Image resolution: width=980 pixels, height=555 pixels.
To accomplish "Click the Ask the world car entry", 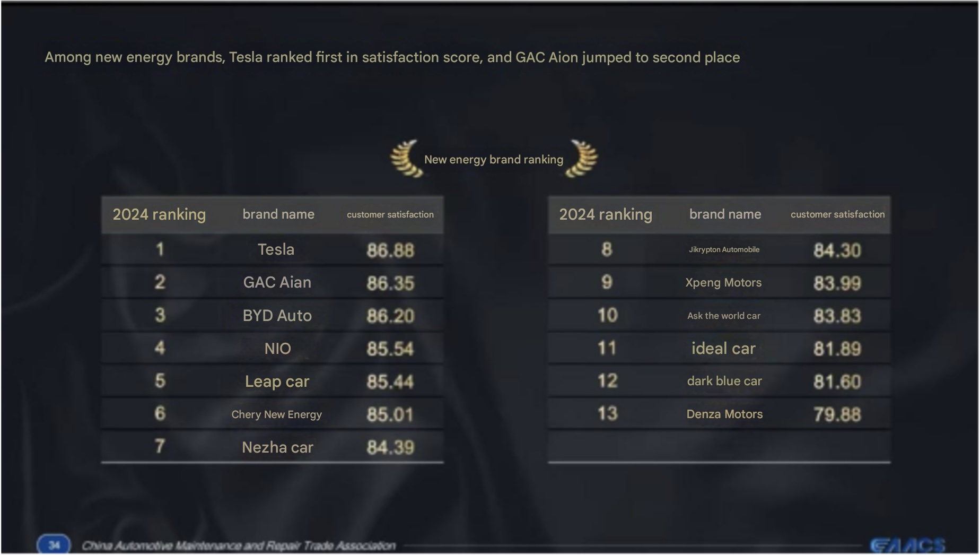I will point(724,316).
